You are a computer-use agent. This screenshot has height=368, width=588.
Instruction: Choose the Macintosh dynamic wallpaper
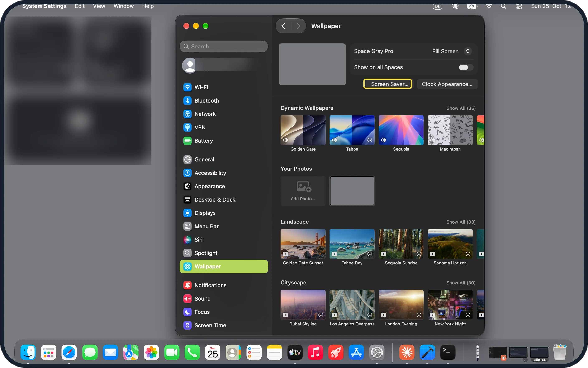450,130
